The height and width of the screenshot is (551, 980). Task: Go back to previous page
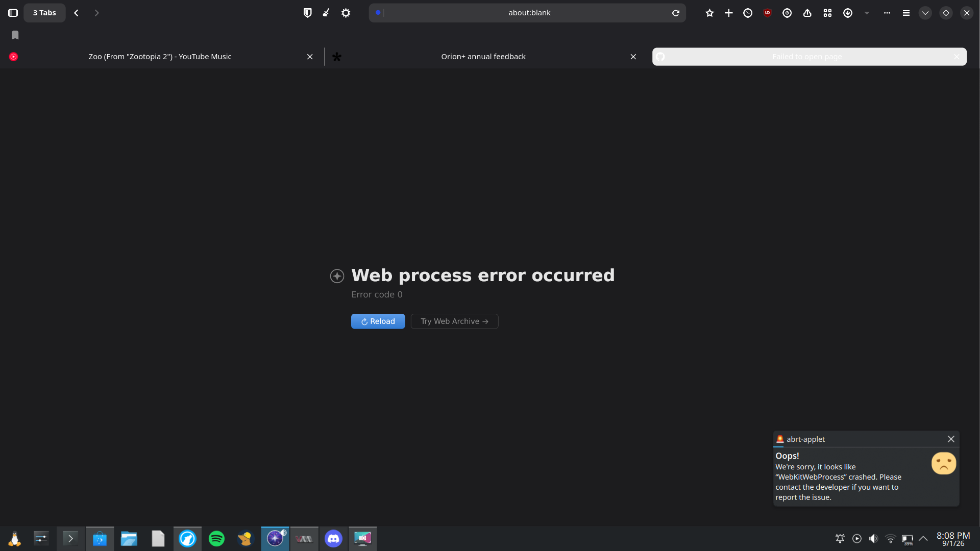point(77,13)
